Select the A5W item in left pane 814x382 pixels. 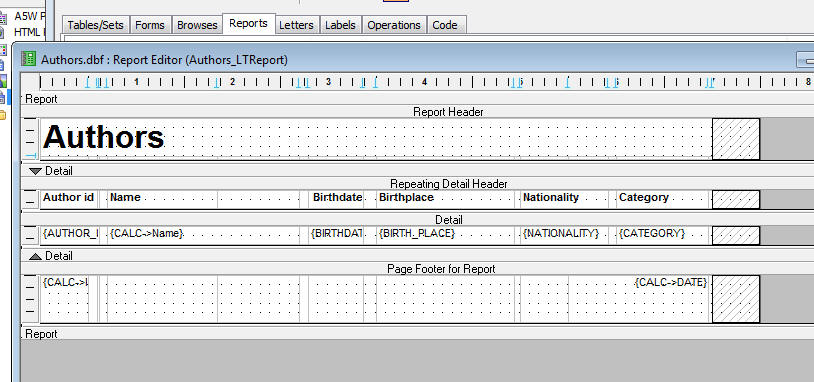click(x=29, y=17)
